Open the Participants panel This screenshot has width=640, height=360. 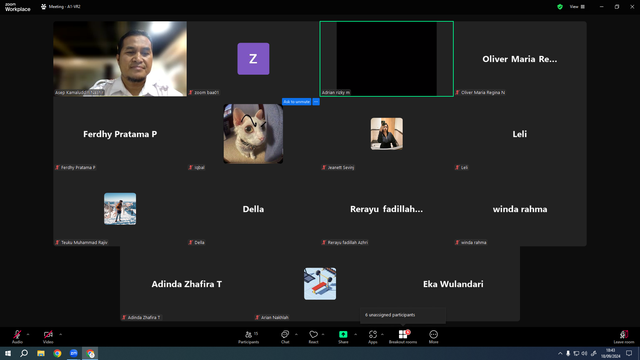[249, 337]
